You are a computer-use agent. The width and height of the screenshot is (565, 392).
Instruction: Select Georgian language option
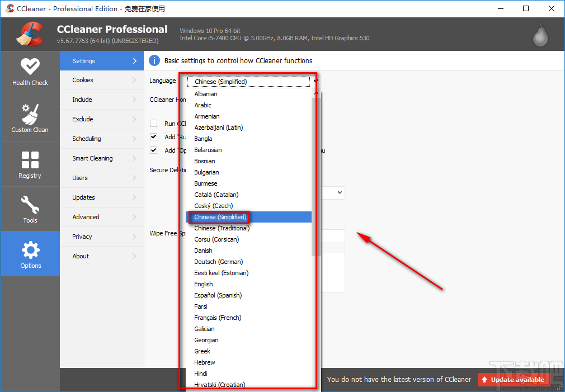(248, 340)
